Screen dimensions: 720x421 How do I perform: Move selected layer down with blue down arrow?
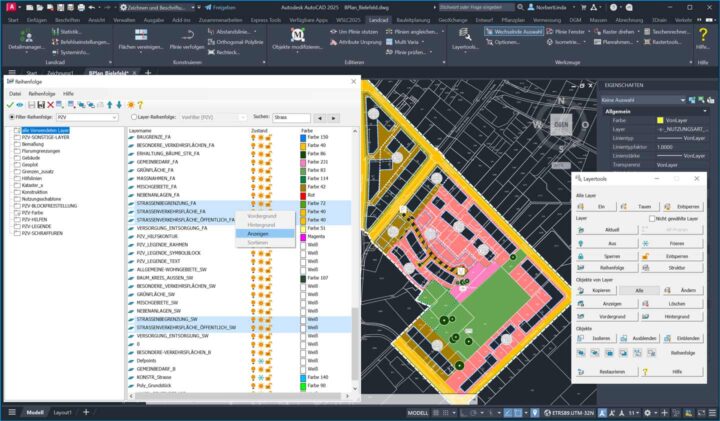119,105
